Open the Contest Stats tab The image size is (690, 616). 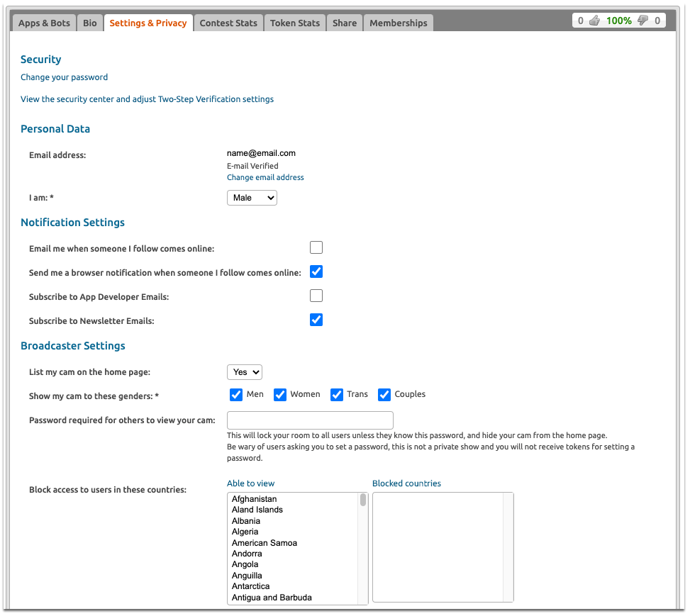[x=228, y=23]
